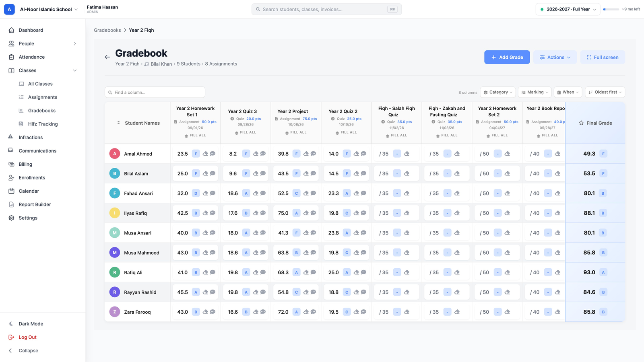The height and width of the screenshot is (362, 644).
Task: Open the Marking filter dropdown
Action: (535, 92)
